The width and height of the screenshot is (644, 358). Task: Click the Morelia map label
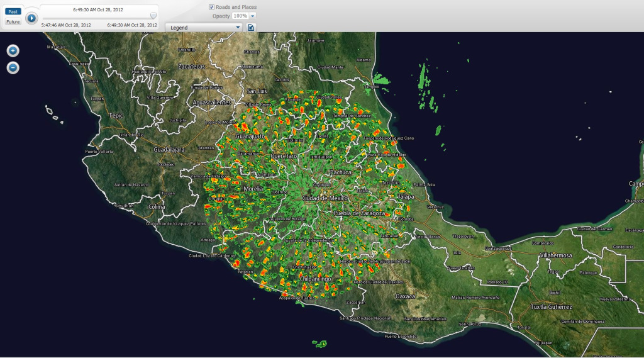point(253,189)
